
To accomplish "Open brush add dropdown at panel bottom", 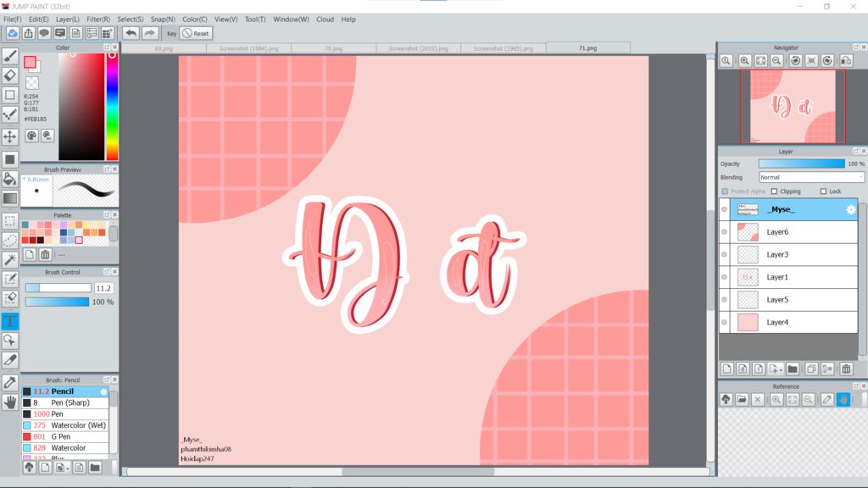I will [x=62, y=468].
